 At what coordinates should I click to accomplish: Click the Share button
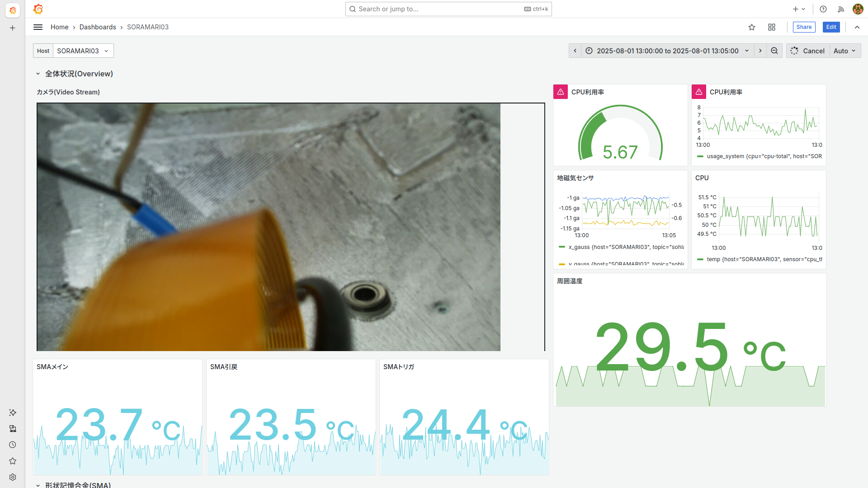point(804,27)
